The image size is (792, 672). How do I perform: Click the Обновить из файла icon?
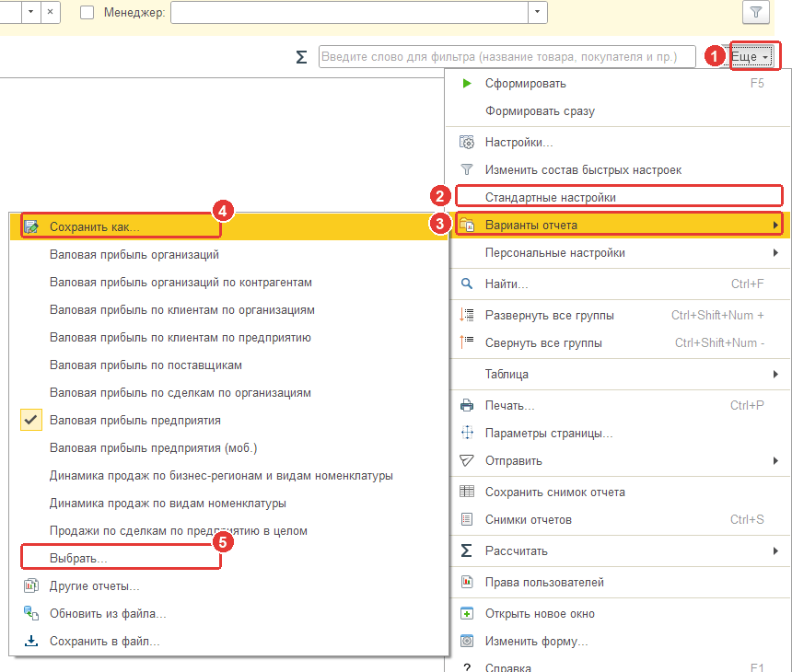[x=31, y=613]
